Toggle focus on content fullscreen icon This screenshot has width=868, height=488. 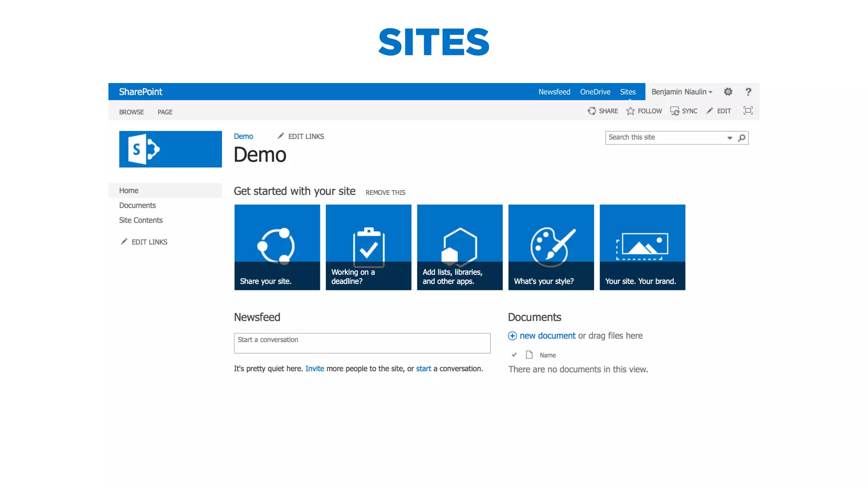(x=748, y=111)
